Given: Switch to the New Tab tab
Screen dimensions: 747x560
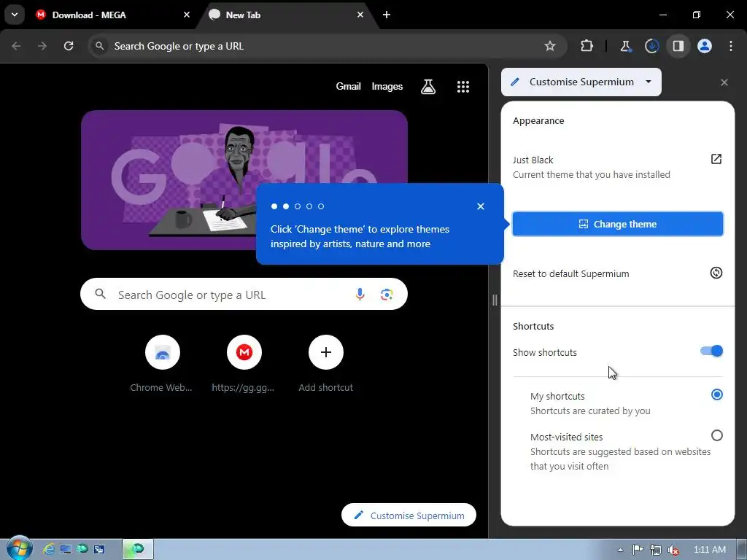Looking at the screenshot, I should [287, 15].
